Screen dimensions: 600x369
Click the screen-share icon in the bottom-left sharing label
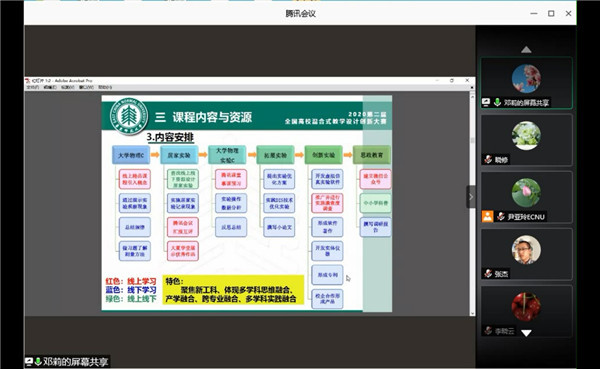click(x=29, y=361)
